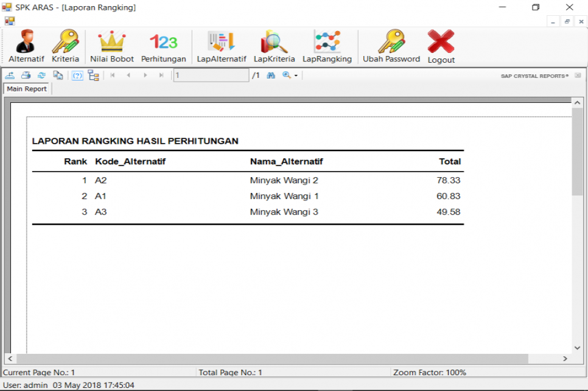Find text with the binoculars icon

click(x=271, y=76)
